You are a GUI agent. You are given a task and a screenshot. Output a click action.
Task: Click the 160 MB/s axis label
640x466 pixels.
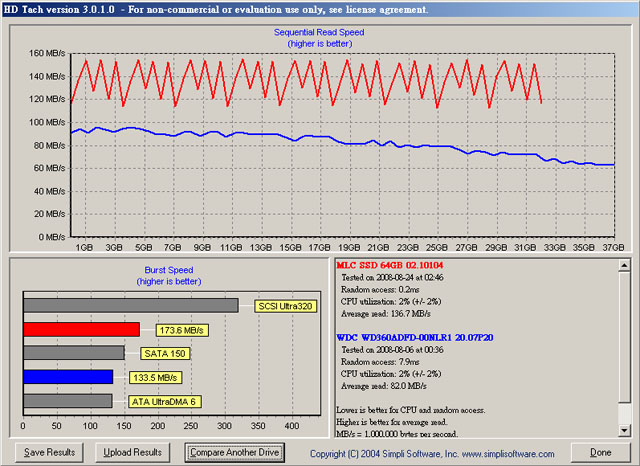click(x=44, y=54)
